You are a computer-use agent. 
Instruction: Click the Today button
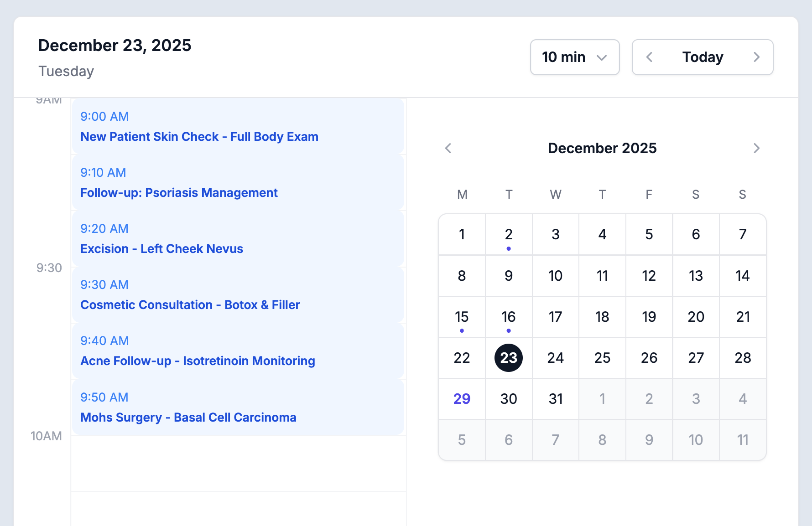[703, 57]
